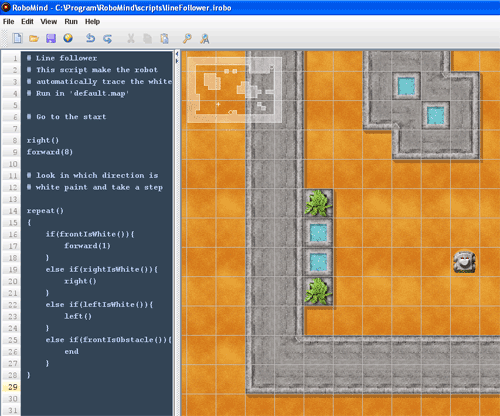Click the minimap overview thumbnail
The width and height of the screenshot is (500, 416).
pos(234,90)
